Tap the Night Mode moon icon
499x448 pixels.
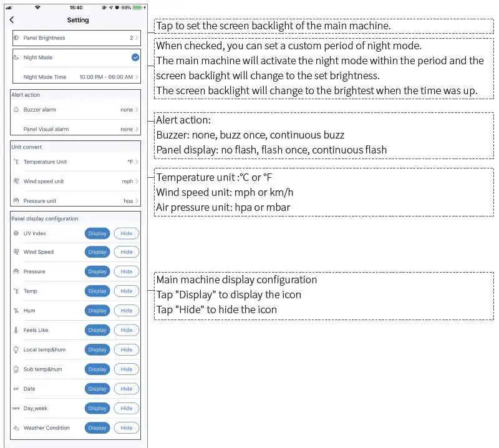coord(16,57)
